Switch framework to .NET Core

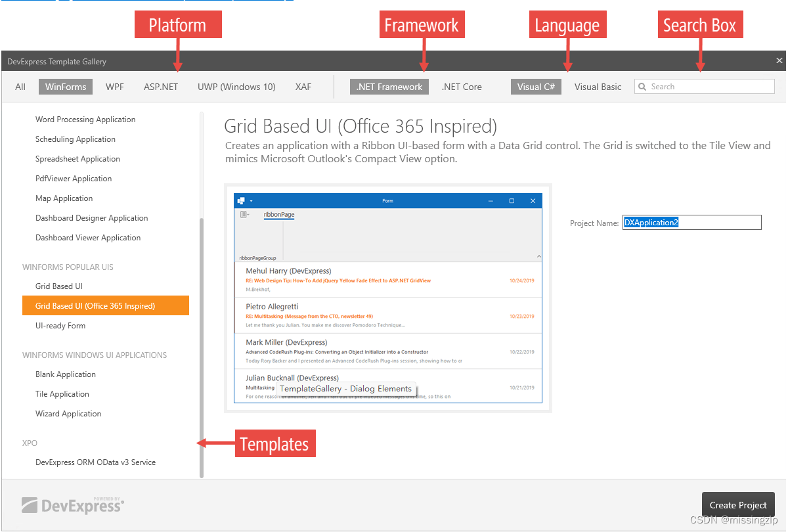(462, 87)
